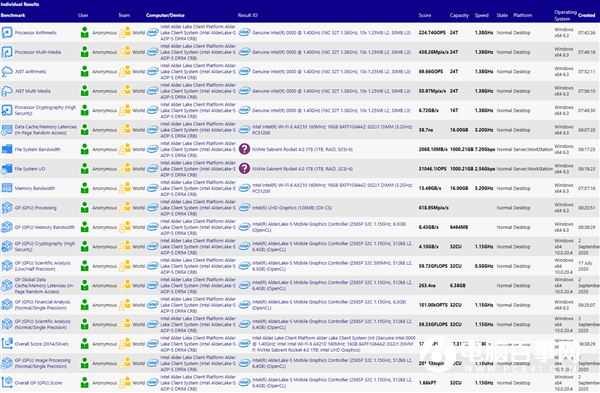Sort by the Created column header
Viewport: 600px width, 393px height.
(x=587, y=15)
